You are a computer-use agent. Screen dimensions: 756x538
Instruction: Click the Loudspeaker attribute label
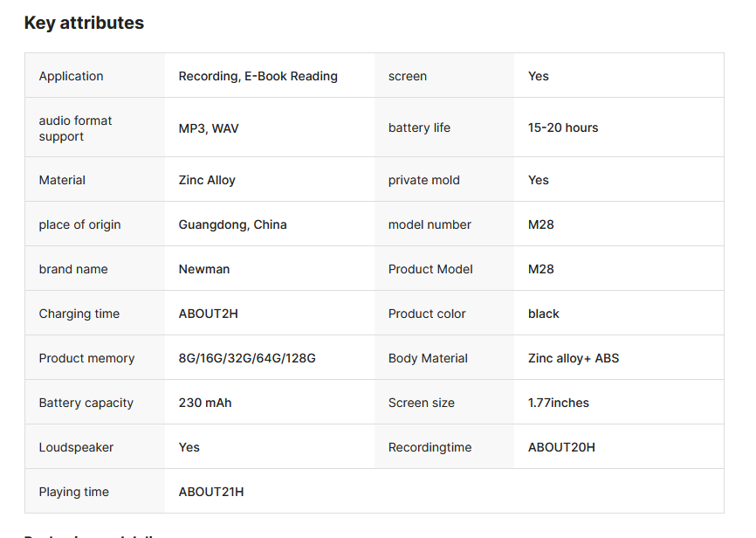[x=76, y=447]
